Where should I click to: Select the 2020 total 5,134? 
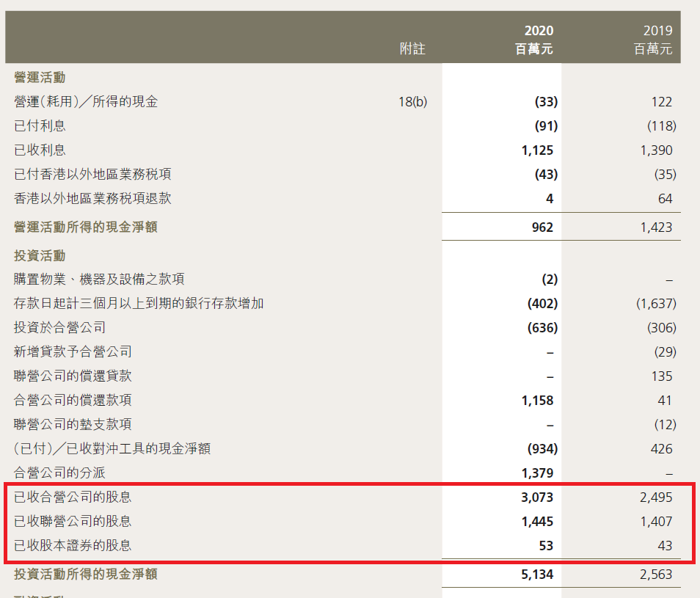click(x=537, y=575)
